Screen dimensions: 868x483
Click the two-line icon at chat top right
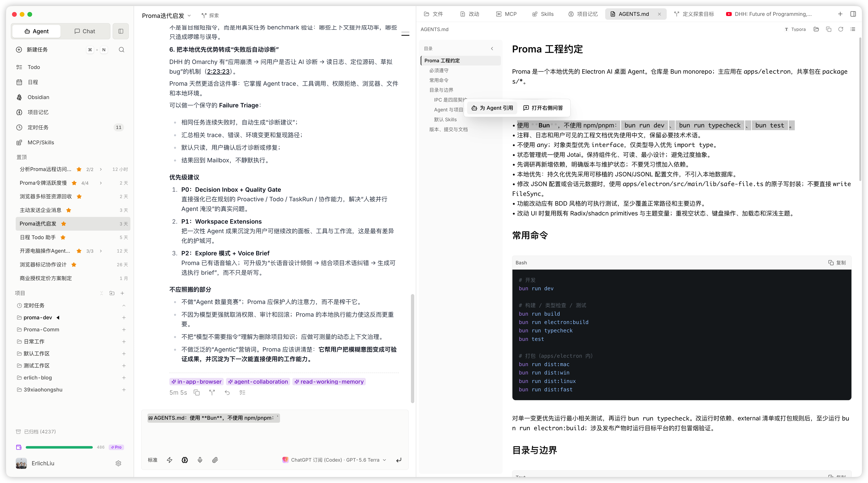(405, 34)
